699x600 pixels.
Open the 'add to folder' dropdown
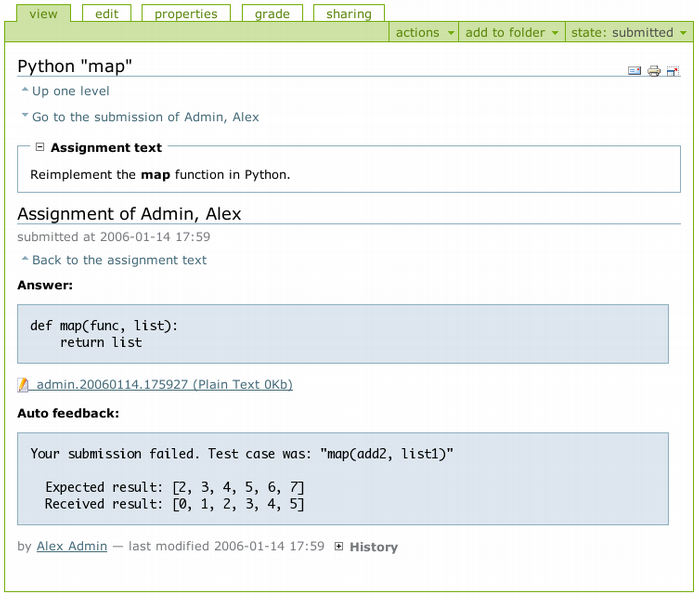click(512, 32)
